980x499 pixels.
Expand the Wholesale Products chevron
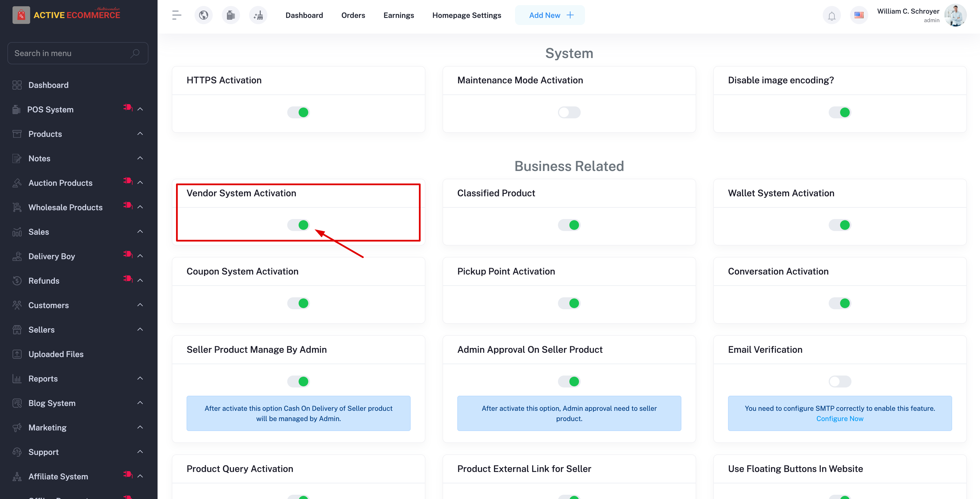140,207
